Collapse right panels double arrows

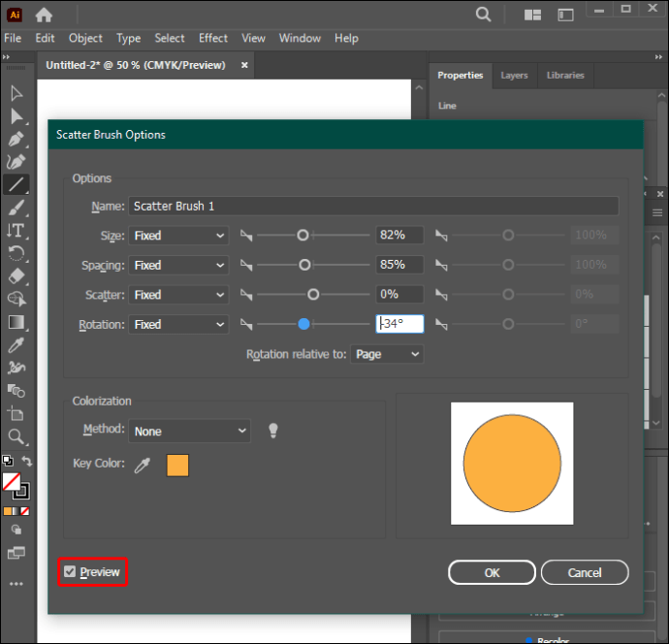[x=658, y=57]
